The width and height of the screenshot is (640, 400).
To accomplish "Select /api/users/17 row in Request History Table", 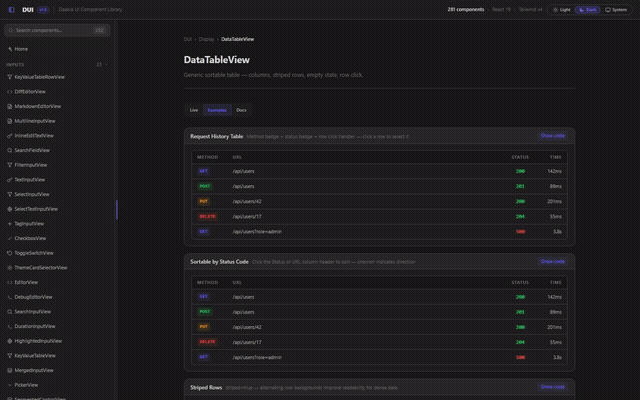I will pos(379,216).
